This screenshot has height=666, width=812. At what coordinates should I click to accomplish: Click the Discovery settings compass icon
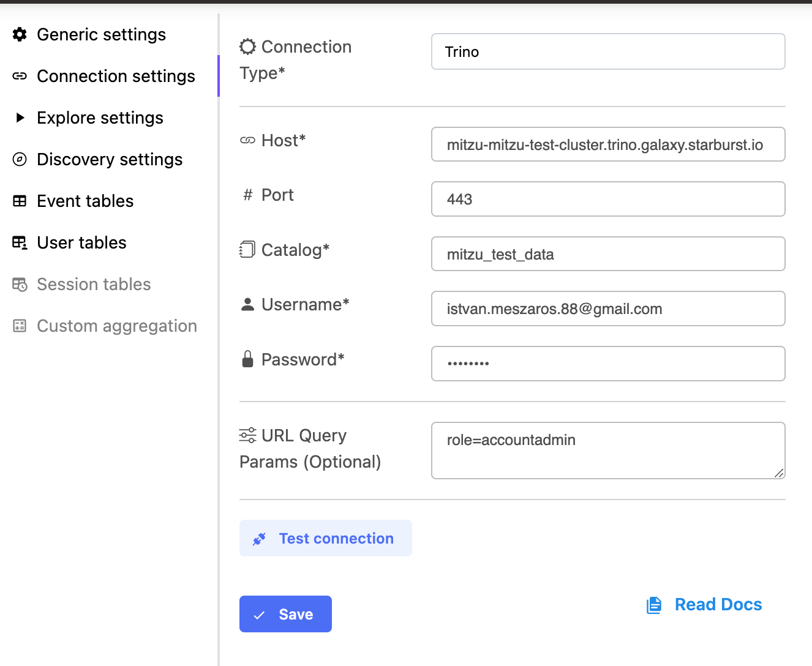pos(20,159)
